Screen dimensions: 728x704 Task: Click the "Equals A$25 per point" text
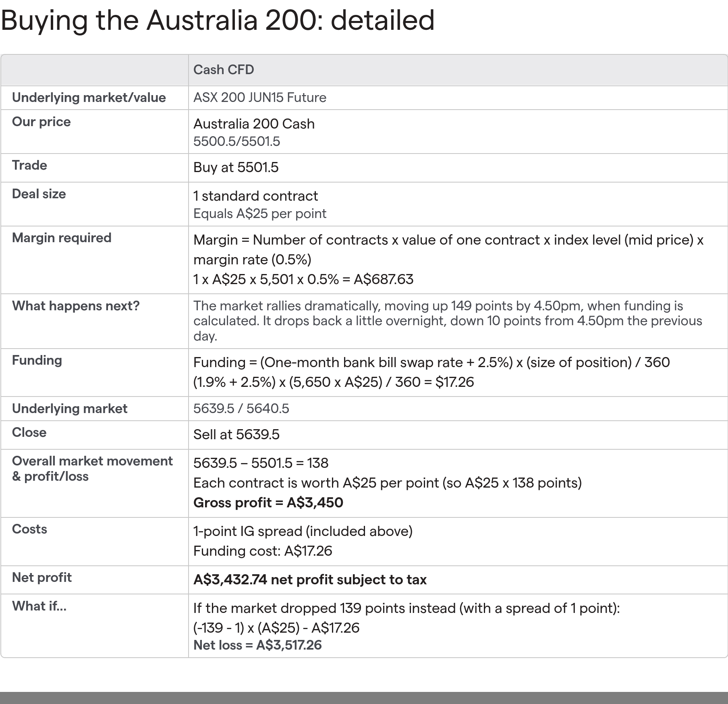(x=260, y=214)
